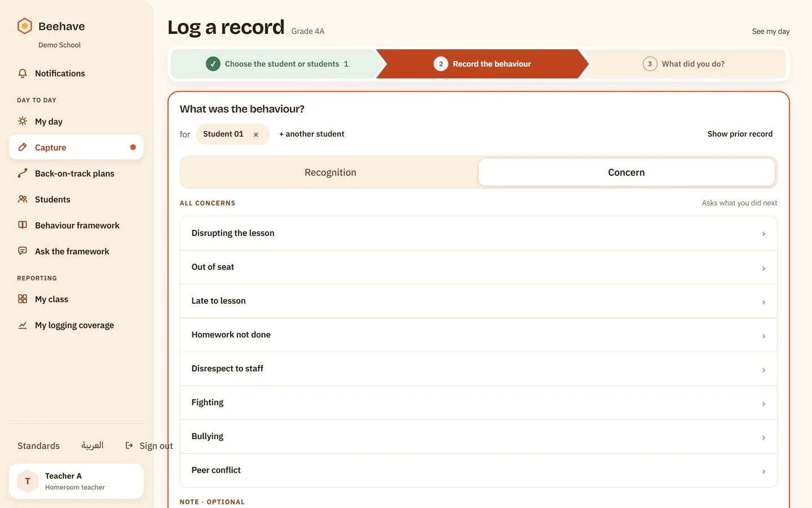Go to step 3 What did you do?
This screenshot has height=508, width=812.
click(683, 64)
